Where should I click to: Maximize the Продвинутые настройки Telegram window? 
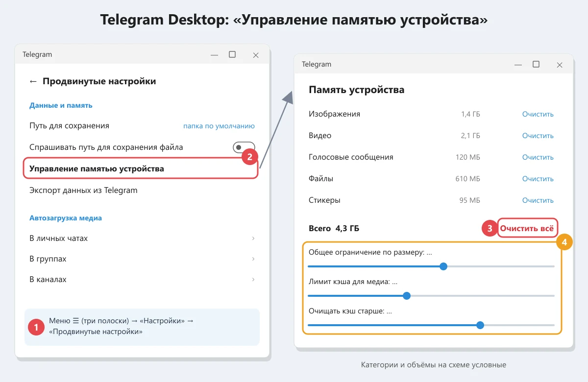[x=232, y=55]
